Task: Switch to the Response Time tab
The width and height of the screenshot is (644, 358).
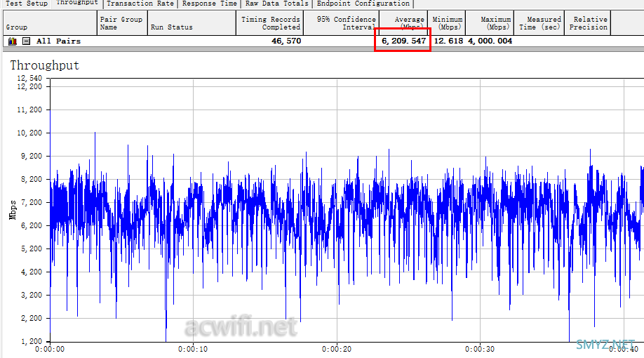Action: tap(209, 4)
